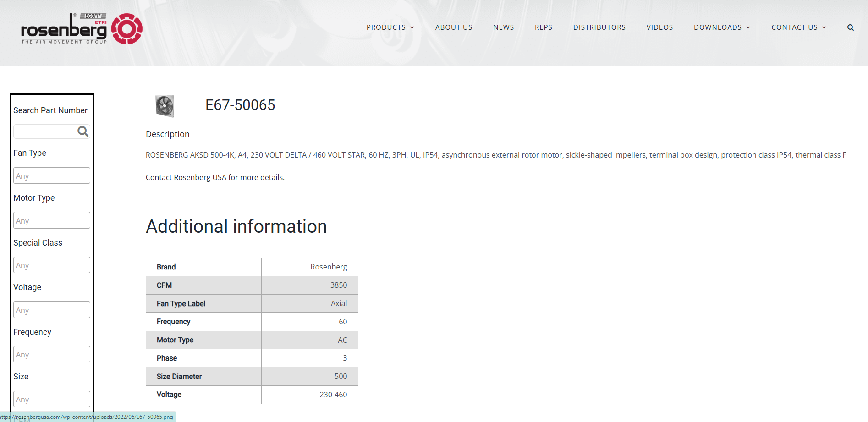The height and width of the screenshot is (422, 868).
Task: Go to the News page
Action: (x=504, y=27)
